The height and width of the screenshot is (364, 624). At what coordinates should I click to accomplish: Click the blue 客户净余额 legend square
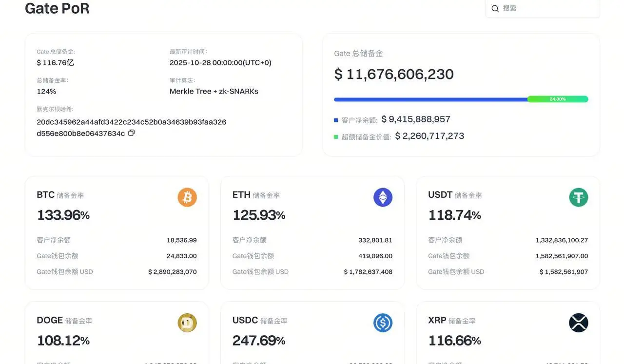coord(336,120)
